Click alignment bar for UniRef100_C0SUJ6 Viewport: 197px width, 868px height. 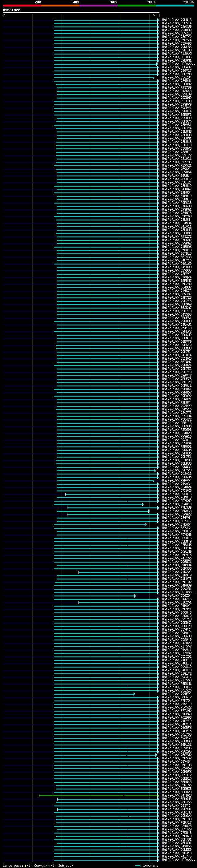[112, 494]
